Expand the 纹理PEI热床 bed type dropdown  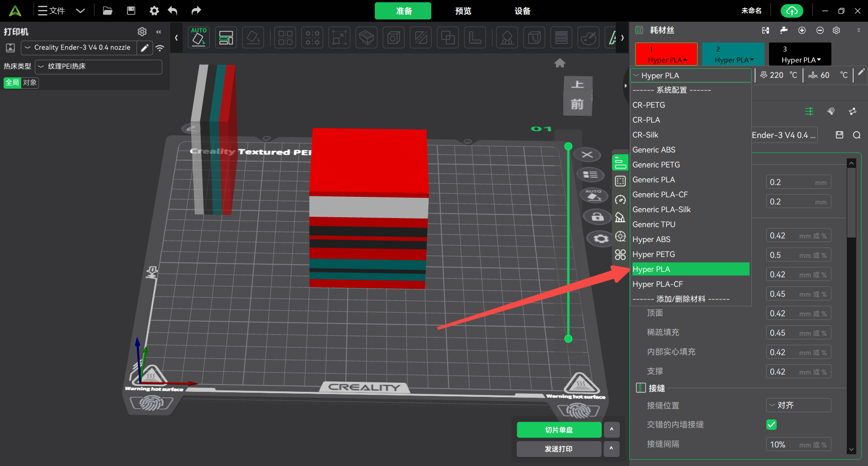pos(99,67)
